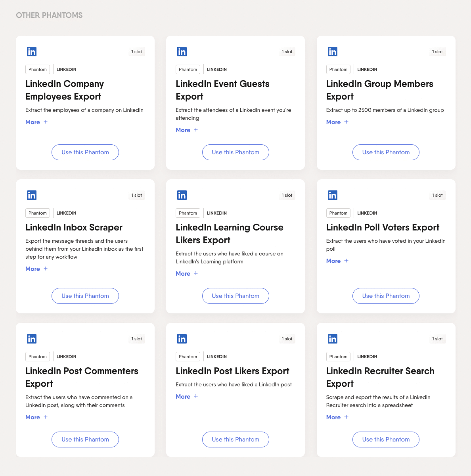Click the LinkedIn icon on Inbox Scraper card
471x476 pixels.
[31, 195]
